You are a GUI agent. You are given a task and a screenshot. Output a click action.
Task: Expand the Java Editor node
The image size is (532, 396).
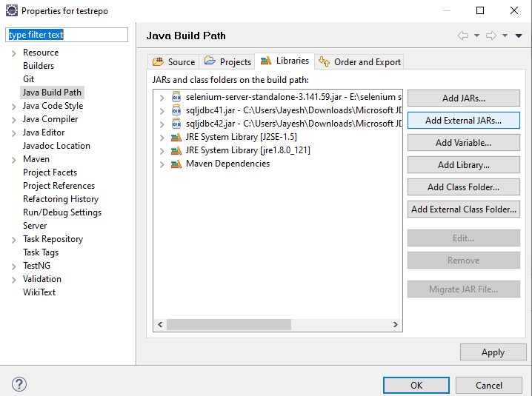click(13, 133)
